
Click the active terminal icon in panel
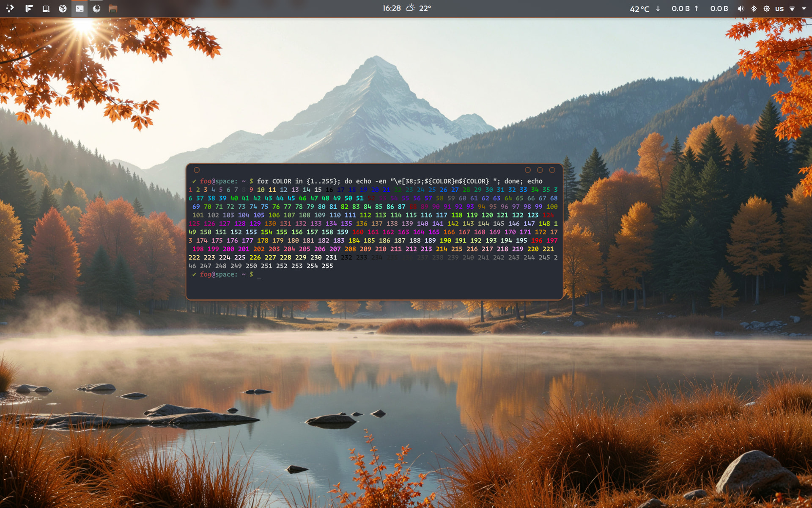point(80,8)
